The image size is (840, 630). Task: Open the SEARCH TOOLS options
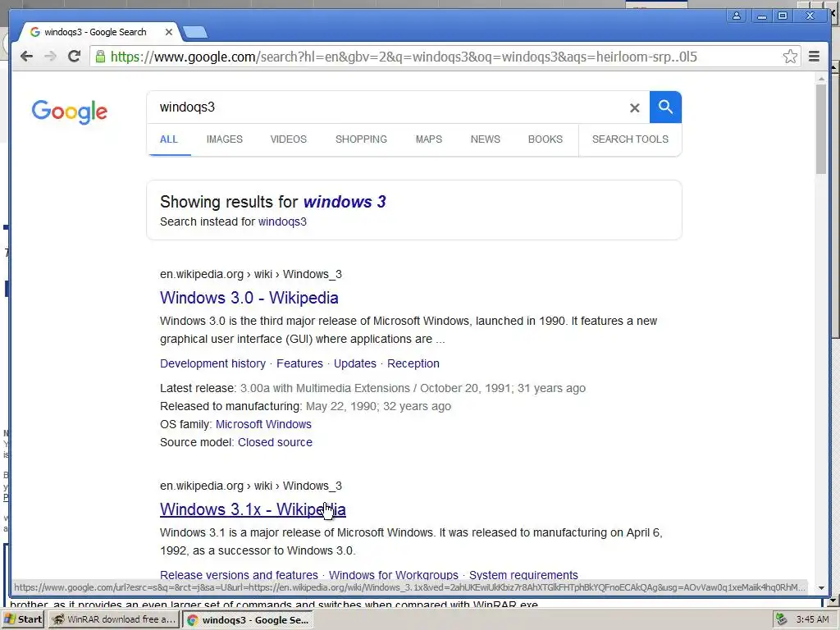pos(630,139)
